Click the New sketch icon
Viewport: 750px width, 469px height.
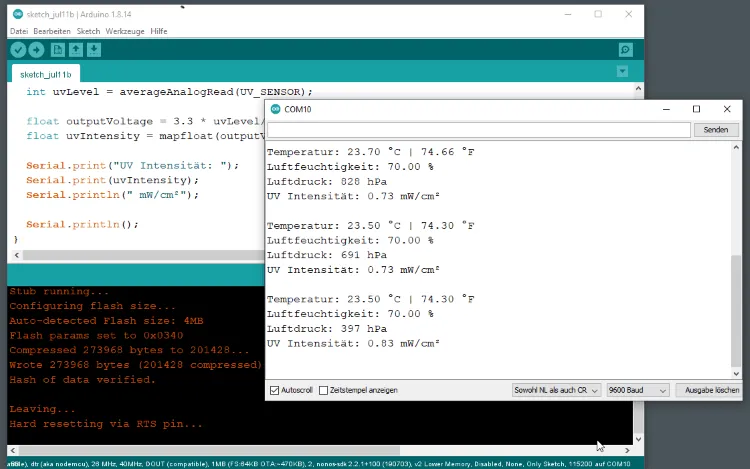[x=58, y=50]
